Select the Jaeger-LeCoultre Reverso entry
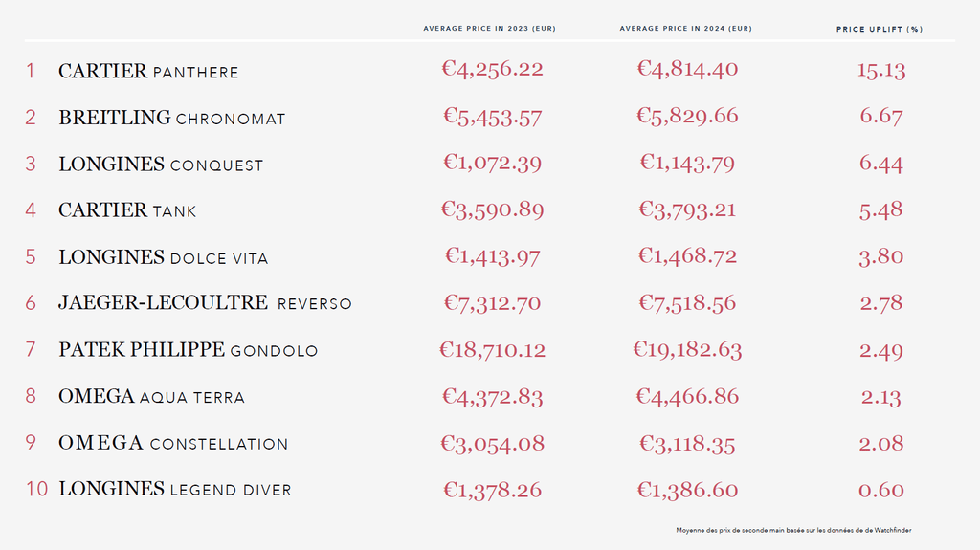The height and width of the screenshot is (550, 980). [205, 303]
